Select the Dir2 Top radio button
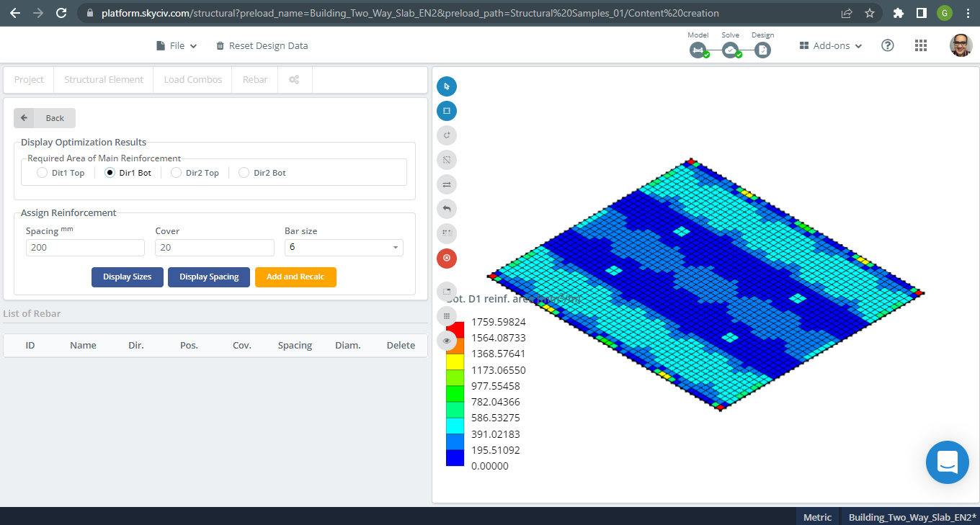Screen dimensions: 980x525 tap(175, 172)
